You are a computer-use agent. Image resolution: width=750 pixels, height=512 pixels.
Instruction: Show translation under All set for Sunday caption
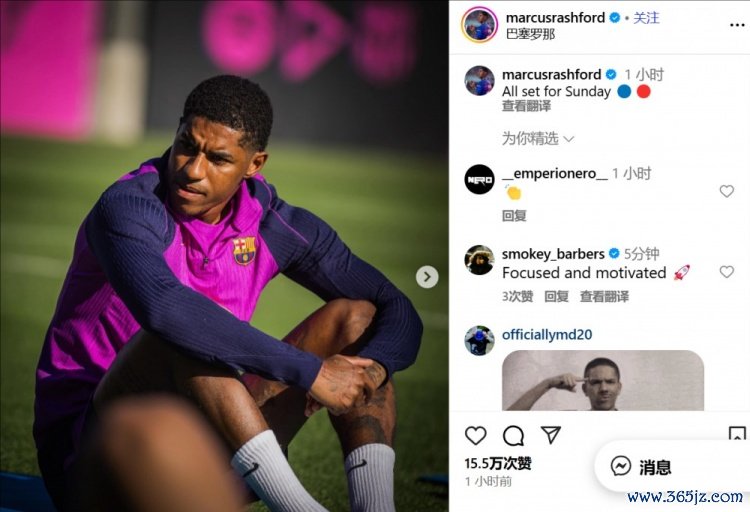point(526,106)
